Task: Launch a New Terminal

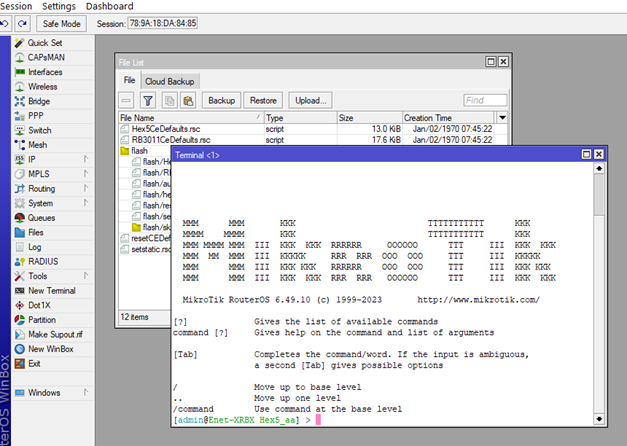Action: [52, 291]
